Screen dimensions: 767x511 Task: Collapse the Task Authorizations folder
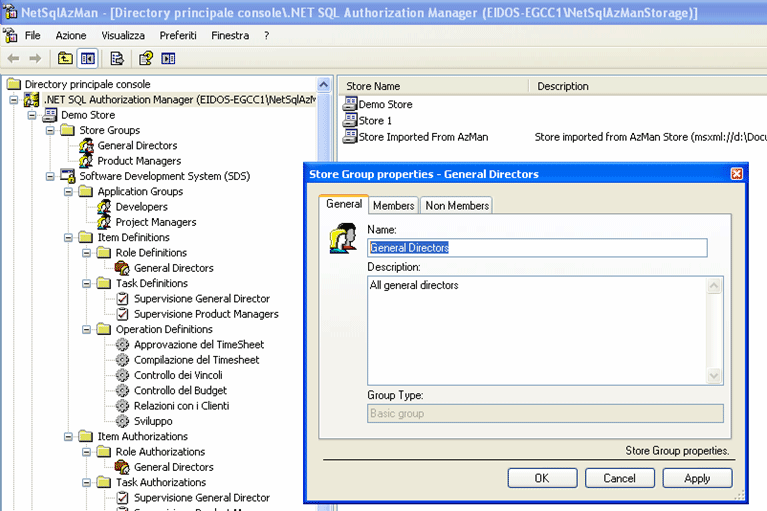point(87,483)
